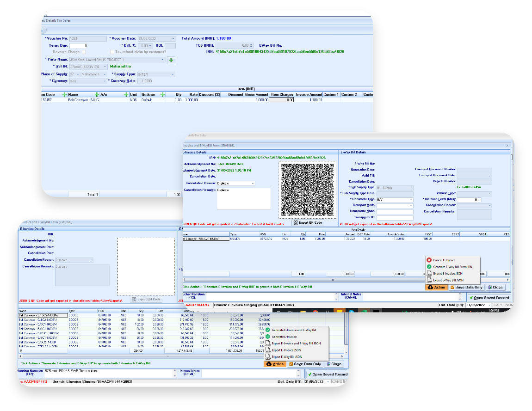This screenshot has height=411, width=532.
Task: Click Cancel E-Invoice red icon
Action: pyautogui.click(x=429, y=260)
